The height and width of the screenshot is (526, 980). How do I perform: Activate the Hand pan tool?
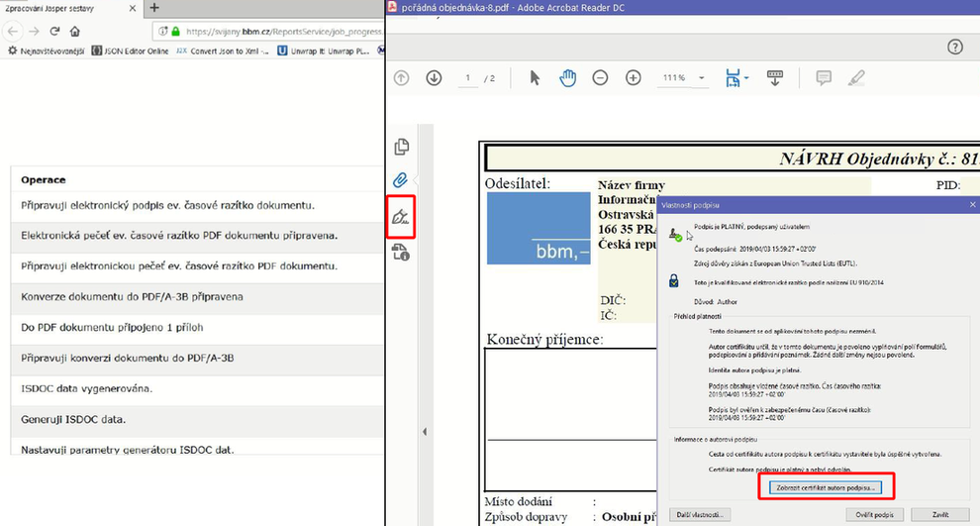(x=567, y=78)
